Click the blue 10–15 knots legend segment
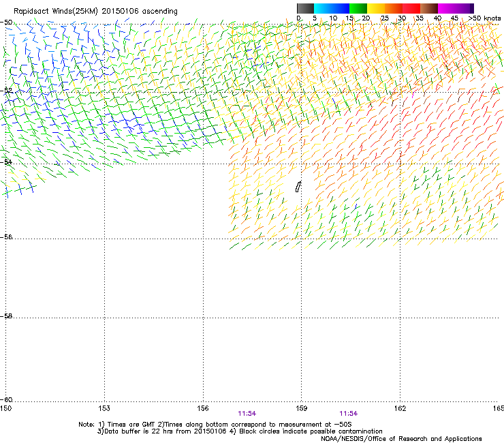504x443 pixels. (x=341, y=8)
